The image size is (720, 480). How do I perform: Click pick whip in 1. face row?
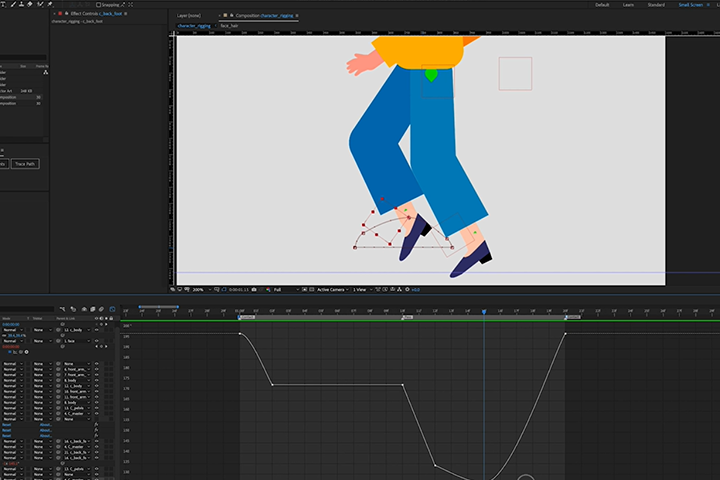tap(58, 341)
